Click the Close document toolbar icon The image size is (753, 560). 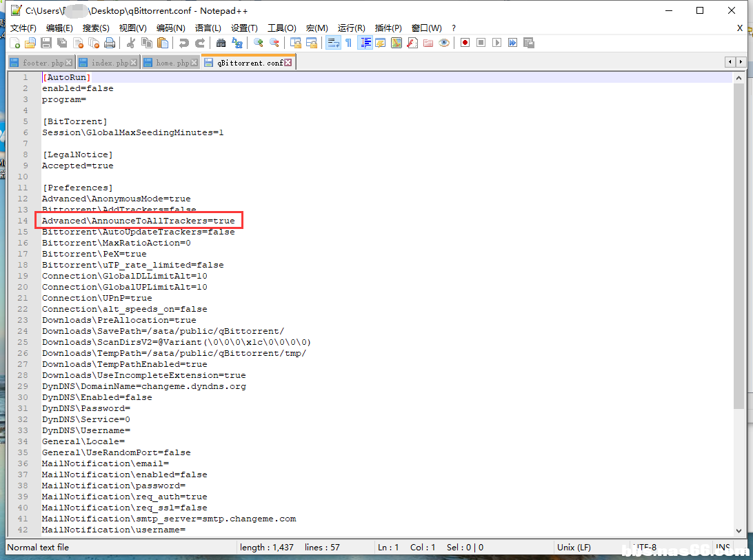point(79,43)
